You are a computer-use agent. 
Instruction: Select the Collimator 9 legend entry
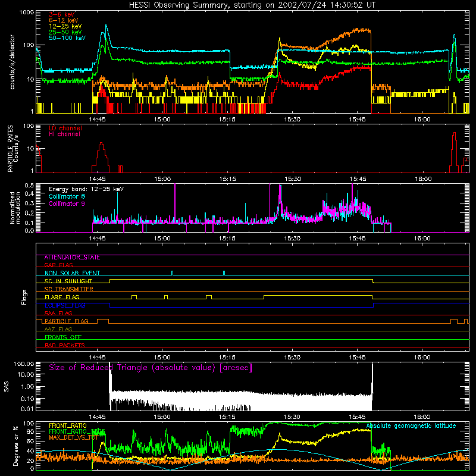tap(67, 203)
